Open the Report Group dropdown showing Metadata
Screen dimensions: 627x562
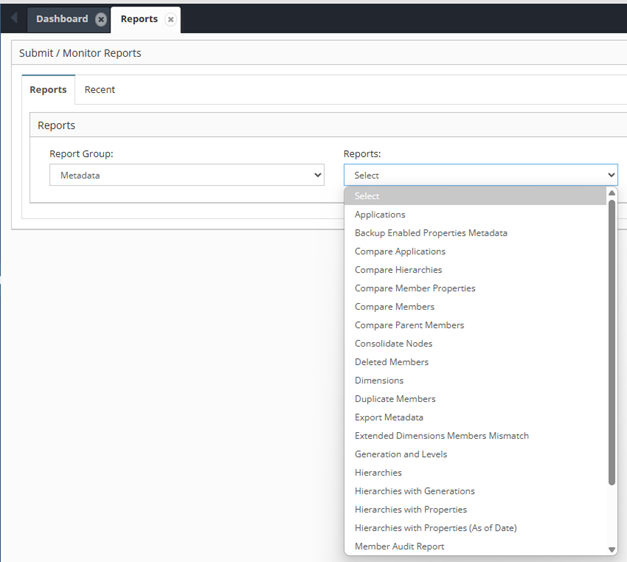[187, 175]
